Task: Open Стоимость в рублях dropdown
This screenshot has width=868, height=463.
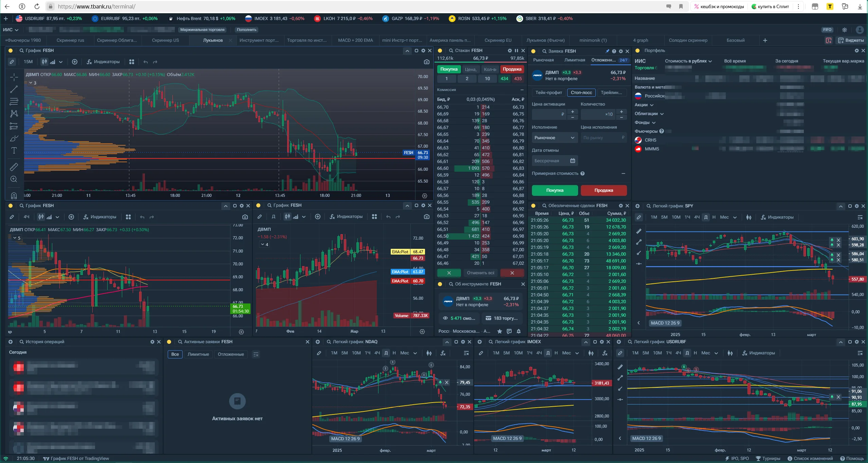Action: (688, 61)
